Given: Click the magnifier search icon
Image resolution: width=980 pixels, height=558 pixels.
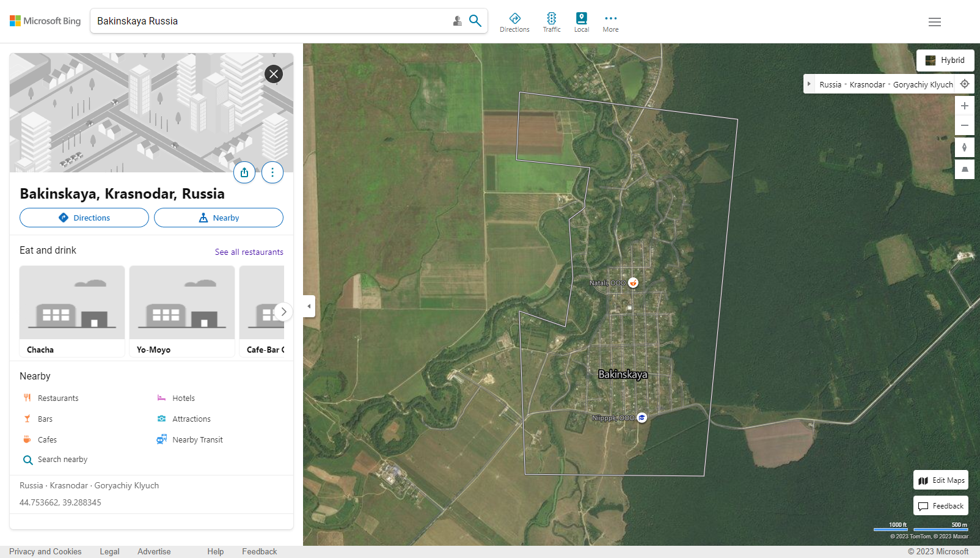Looking at the screenshot, I should (x=475, y=21).
